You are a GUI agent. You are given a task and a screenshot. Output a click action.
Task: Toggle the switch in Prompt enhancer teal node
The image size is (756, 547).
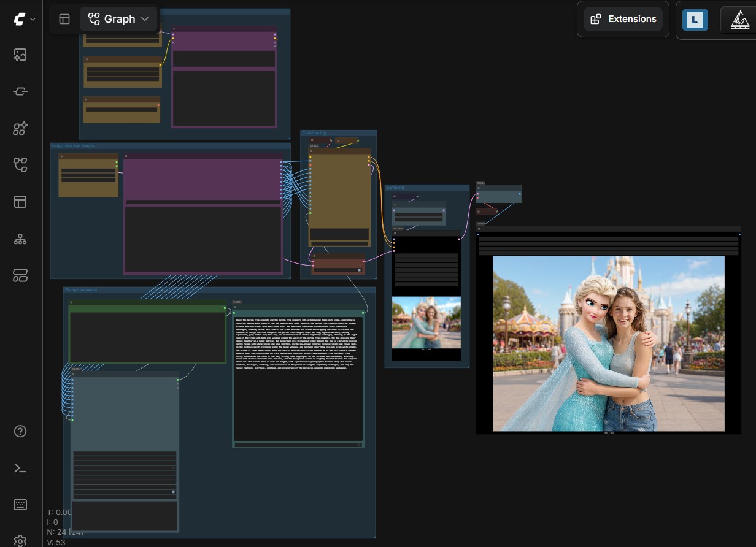pos(173,492)
